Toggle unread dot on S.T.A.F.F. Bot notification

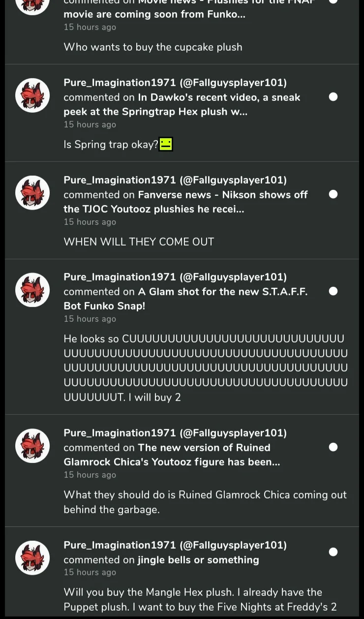[x=333, y=291]
